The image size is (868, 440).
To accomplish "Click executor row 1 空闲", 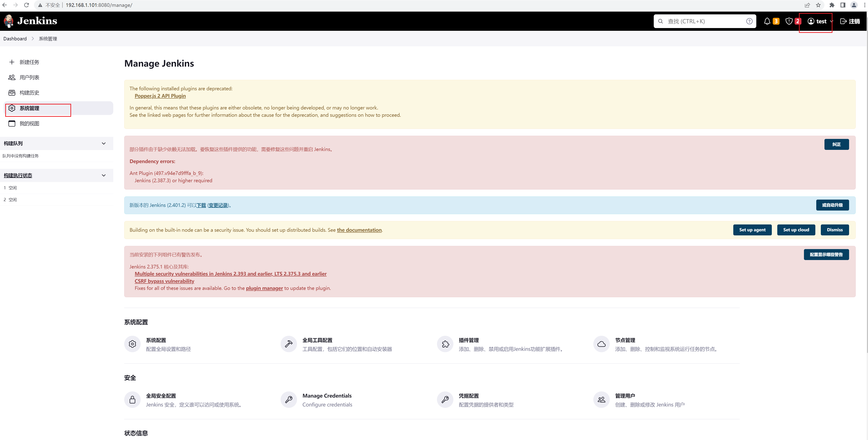I will [x=57, y=188].
